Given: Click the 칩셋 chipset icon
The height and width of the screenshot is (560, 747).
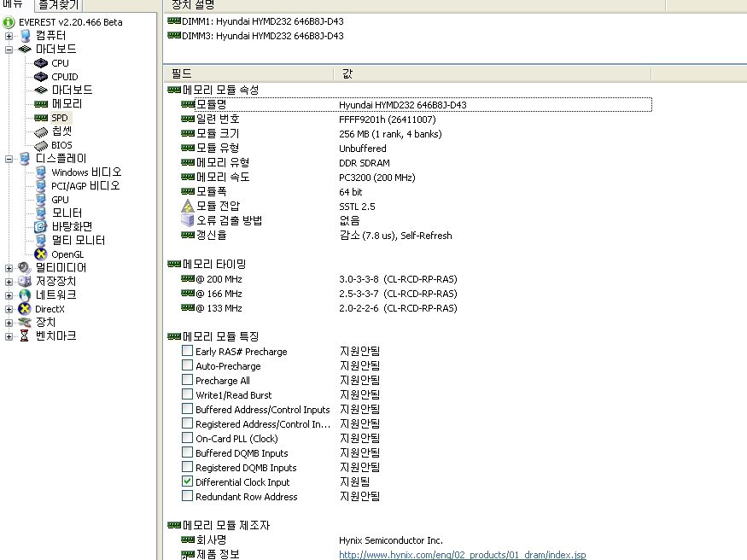Looking at the screenshot, I should pos(41,131).
